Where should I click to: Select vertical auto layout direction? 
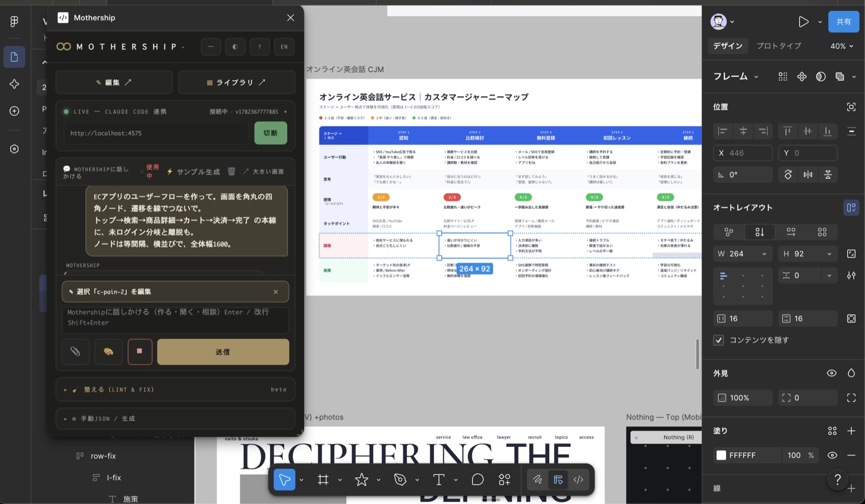[x=760, y=232]
